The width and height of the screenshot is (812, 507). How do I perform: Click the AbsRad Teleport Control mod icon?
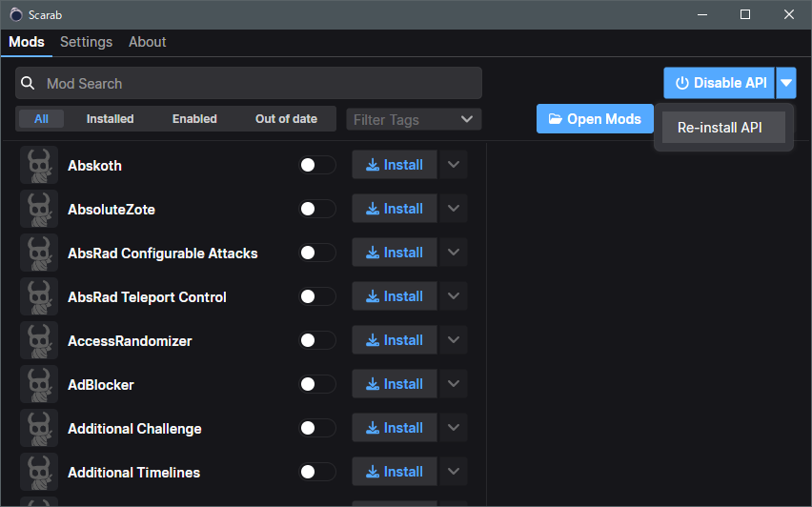coord(39,297)
